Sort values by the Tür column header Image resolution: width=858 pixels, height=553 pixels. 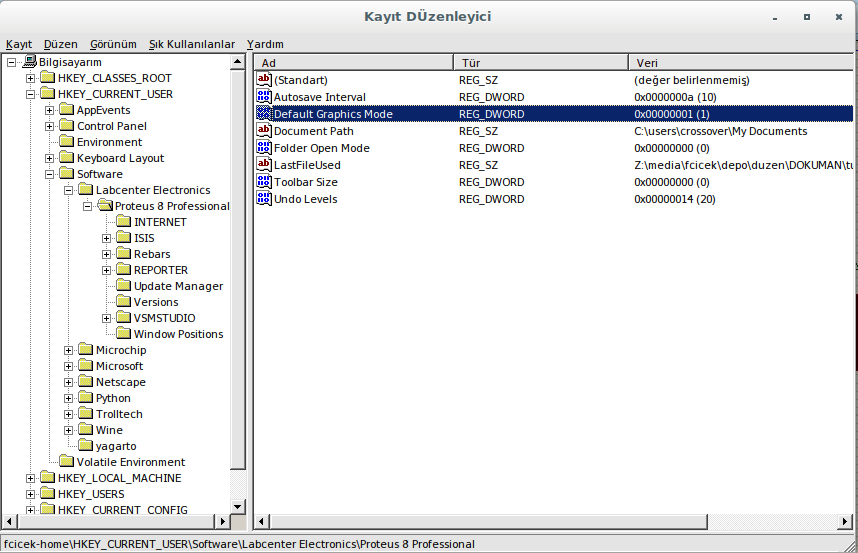tap(541, 63)
